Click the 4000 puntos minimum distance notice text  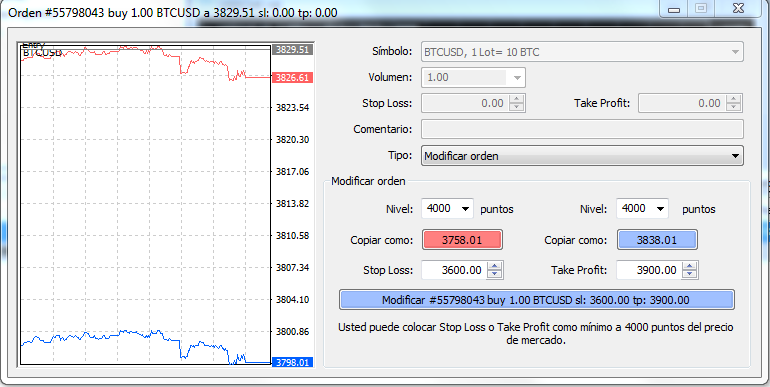(536, 333)
